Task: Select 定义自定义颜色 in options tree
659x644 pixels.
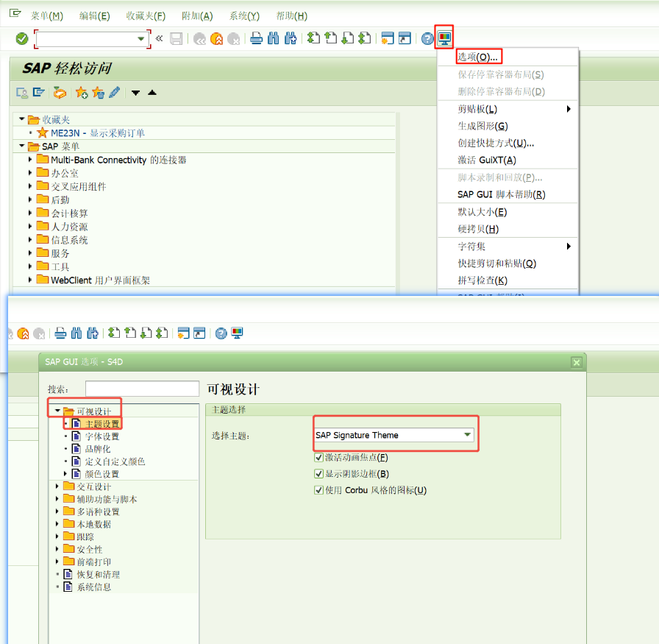Action: coord(115,461)
